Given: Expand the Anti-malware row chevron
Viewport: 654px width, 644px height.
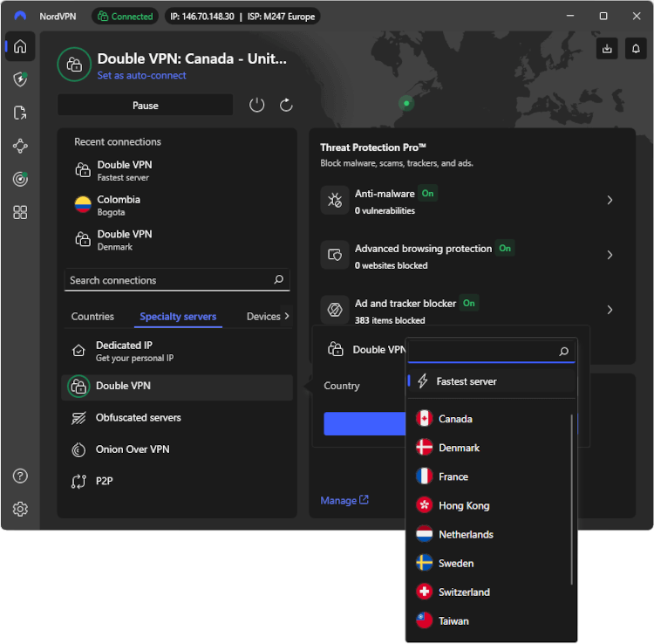Looking at the screenshot, I should pyautogui.click(x=610, y=200).
